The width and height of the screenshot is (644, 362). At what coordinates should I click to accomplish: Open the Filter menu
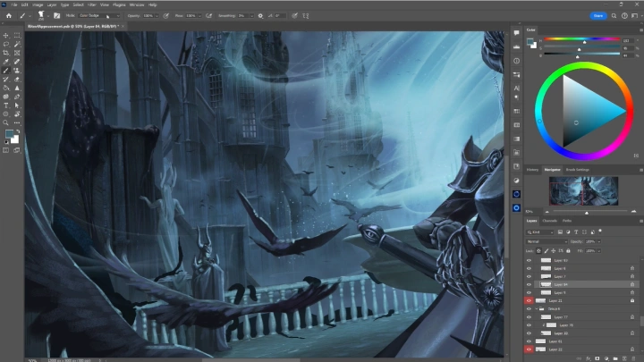(91, 5)
